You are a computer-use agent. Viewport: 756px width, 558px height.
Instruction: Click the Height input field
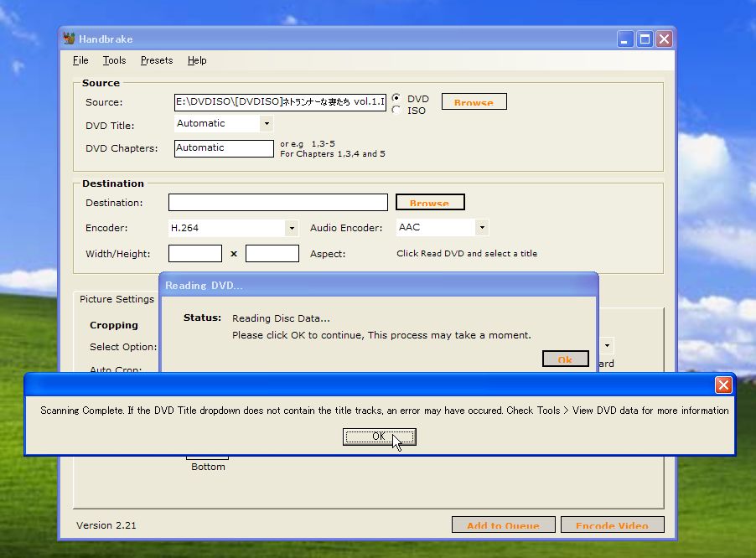[272, 254]
